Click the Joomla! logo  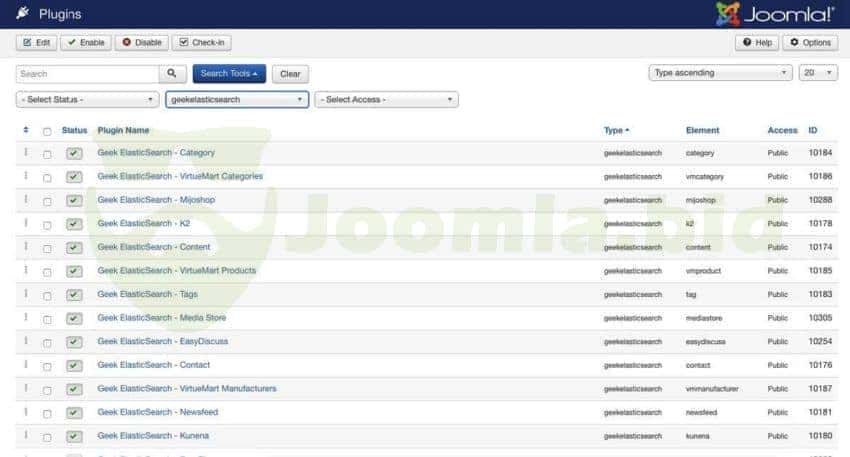coord(775,14)
